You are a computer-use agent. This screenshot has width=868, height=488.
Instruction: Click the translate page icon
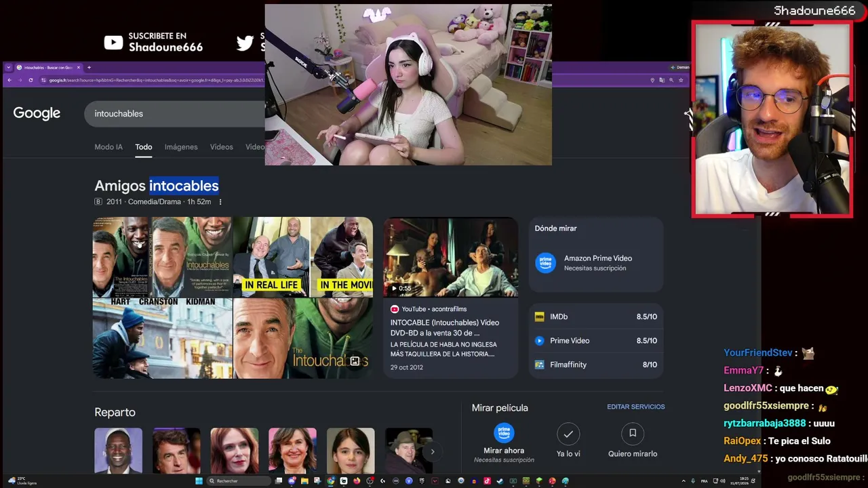coord(662,80)
